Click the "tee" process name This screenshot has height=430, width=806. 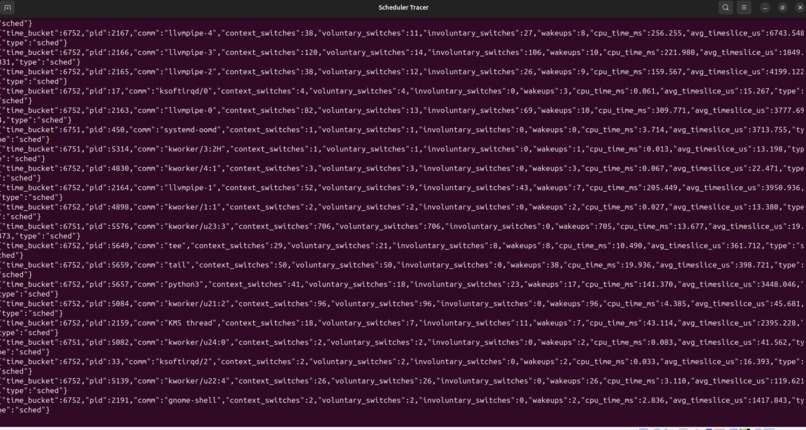pyautogui.click(x=175, y=246)
